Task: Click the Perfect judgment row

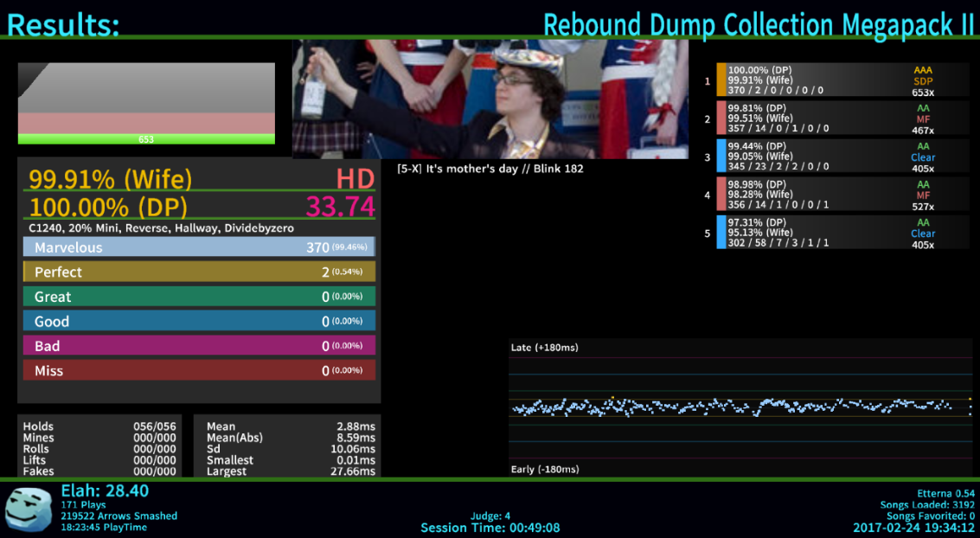Action: pos(199,272)
